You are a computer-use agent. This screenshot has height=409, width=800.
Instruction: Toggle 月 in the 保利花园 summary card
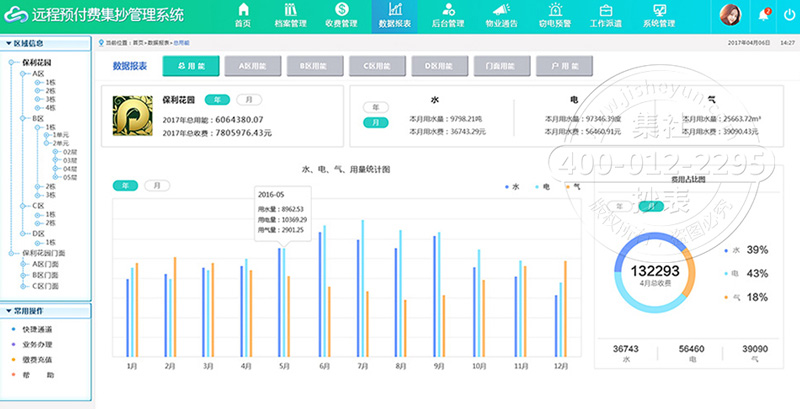pos(249,100)
